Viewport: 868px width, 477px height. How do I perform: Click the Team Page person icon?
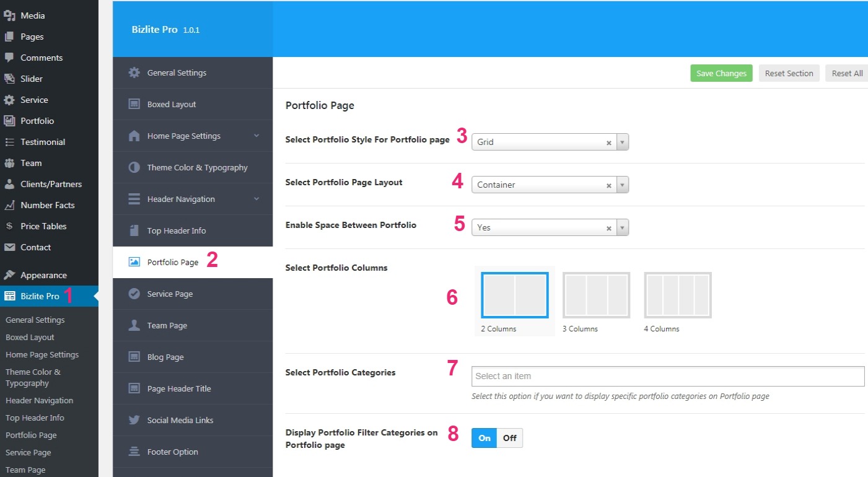tap(134, 325)
